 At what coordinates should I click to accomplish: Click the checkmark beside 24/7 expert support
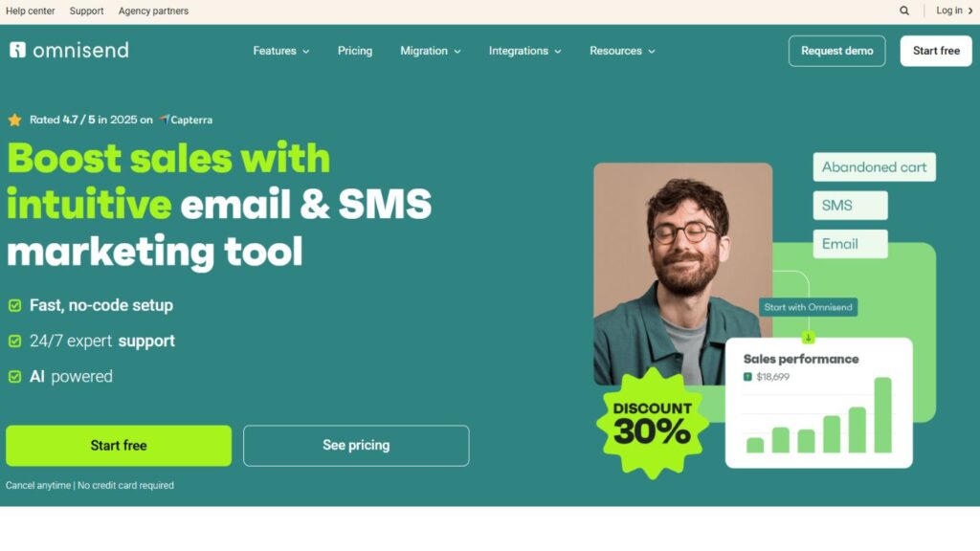15,342
